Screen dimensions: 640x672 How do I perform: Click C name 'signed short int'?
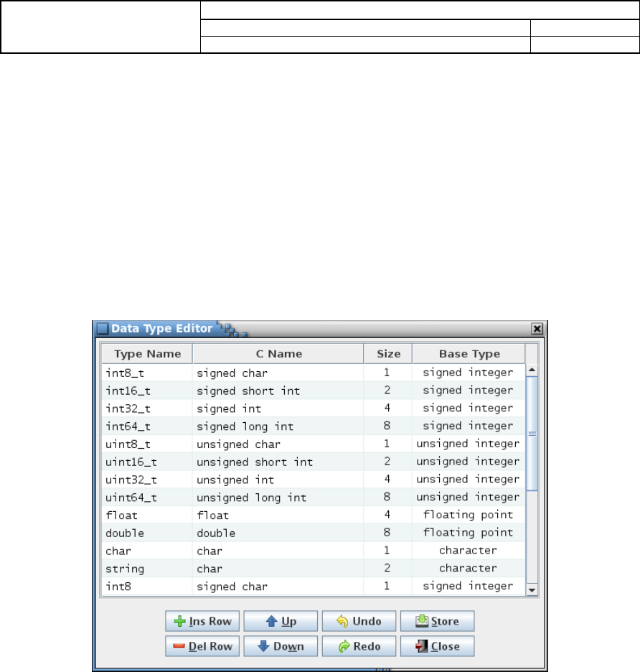pyautogui.click(x=278, y=391)
